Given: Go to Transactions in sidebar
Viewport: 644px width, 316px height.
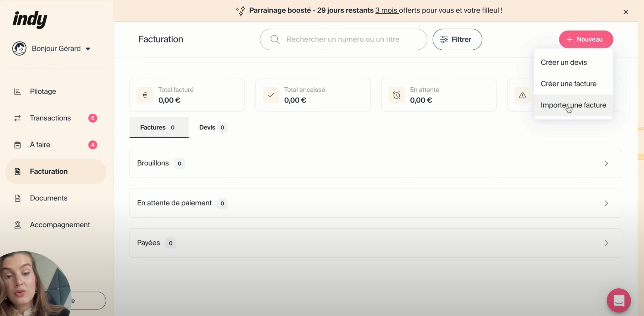Looking at the screenshot, I should (50, 118).
